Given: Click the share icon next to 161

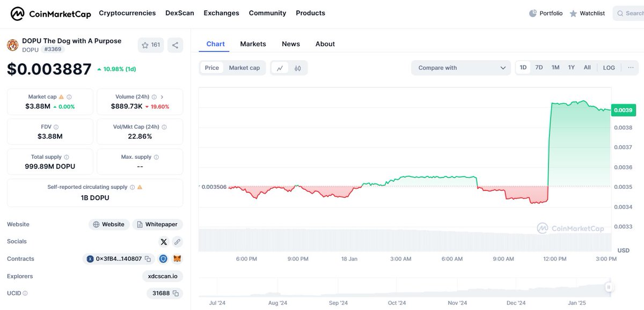Looking at the screenshot, I should click(x=175, y=45).
